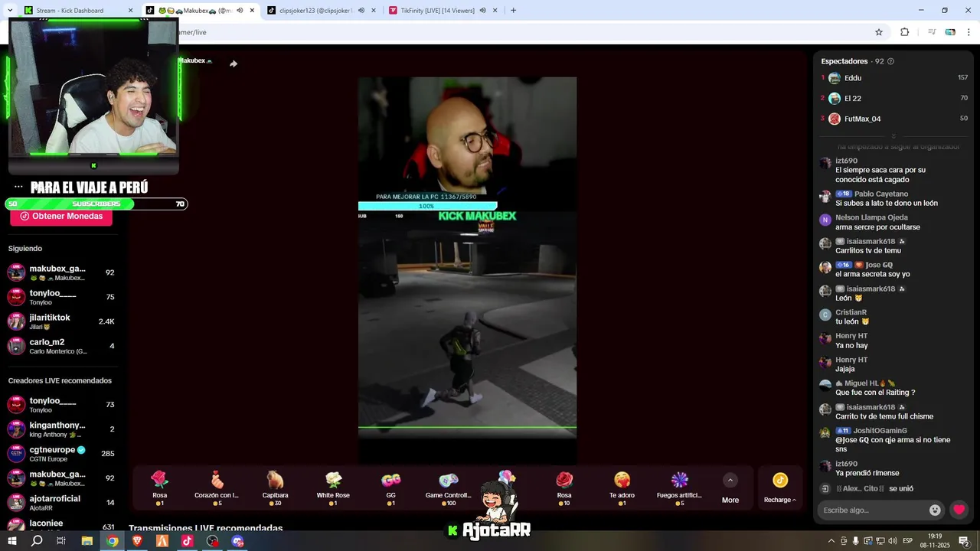Mute audio on Makubex tab

[240, 11]
